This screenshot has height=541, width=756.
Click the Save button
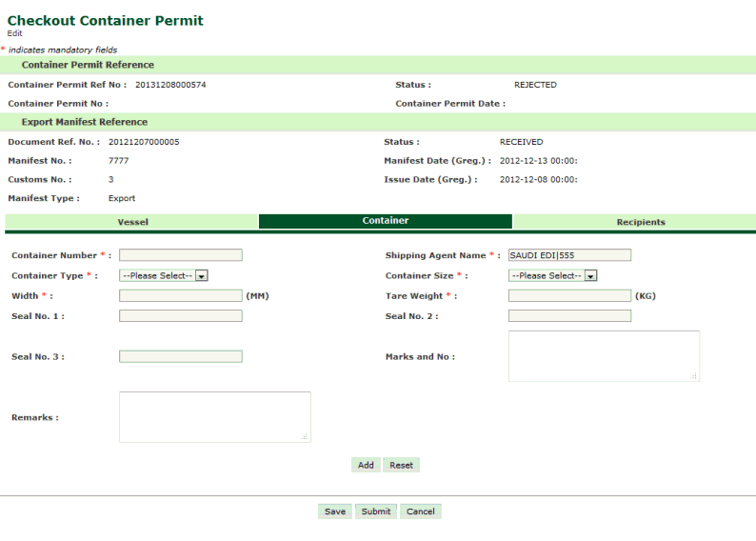335,511
